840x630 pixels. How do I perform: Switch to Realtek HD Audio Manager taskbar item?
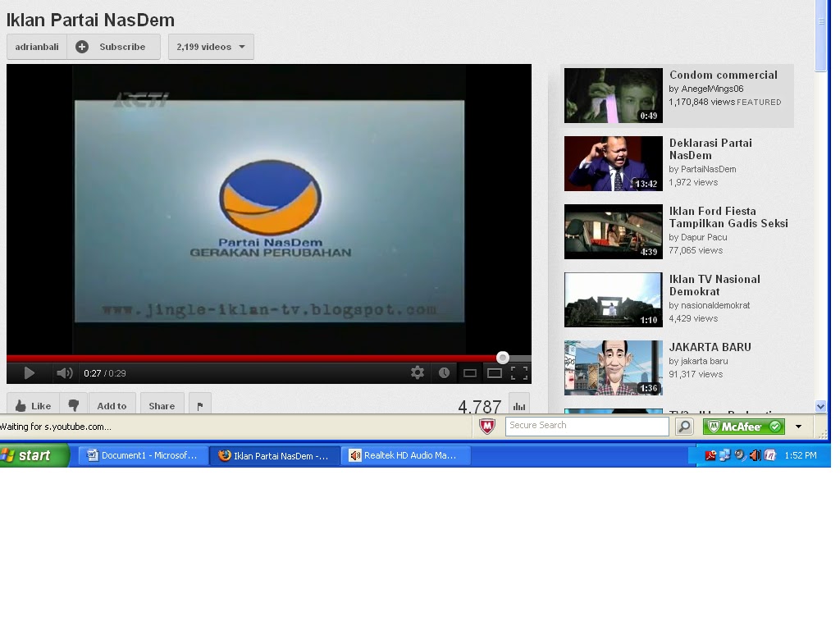click(405, 455)
